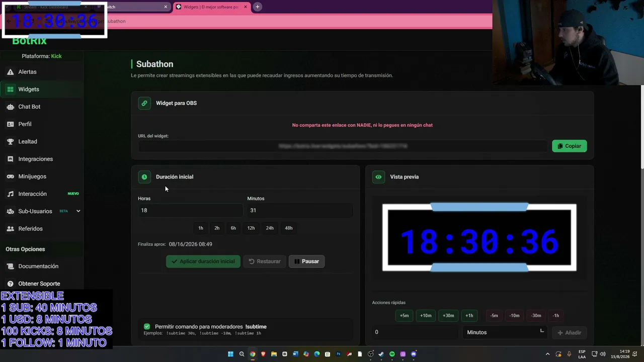Screen dimensions: 644x362
Task: Select Widgets in the sidebar menu
Action: click(x=42, y=89)
